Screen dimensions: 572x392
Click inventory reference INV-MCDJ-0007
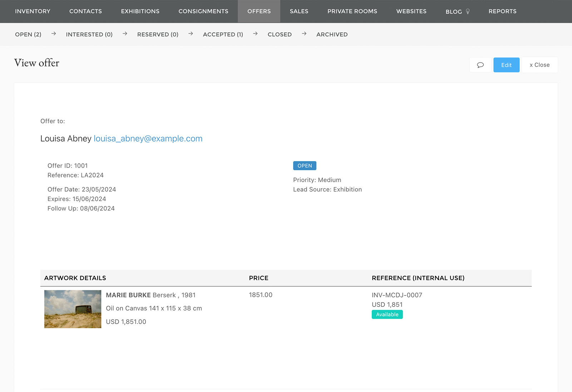pos(397,295)
